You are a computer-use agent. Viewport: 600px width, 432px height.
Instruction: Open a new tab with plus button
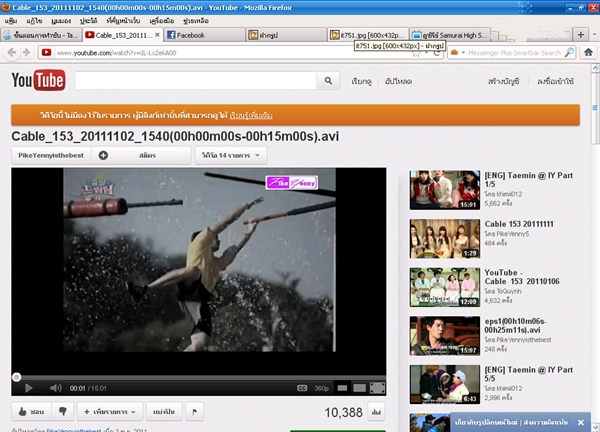pos(580,35)
